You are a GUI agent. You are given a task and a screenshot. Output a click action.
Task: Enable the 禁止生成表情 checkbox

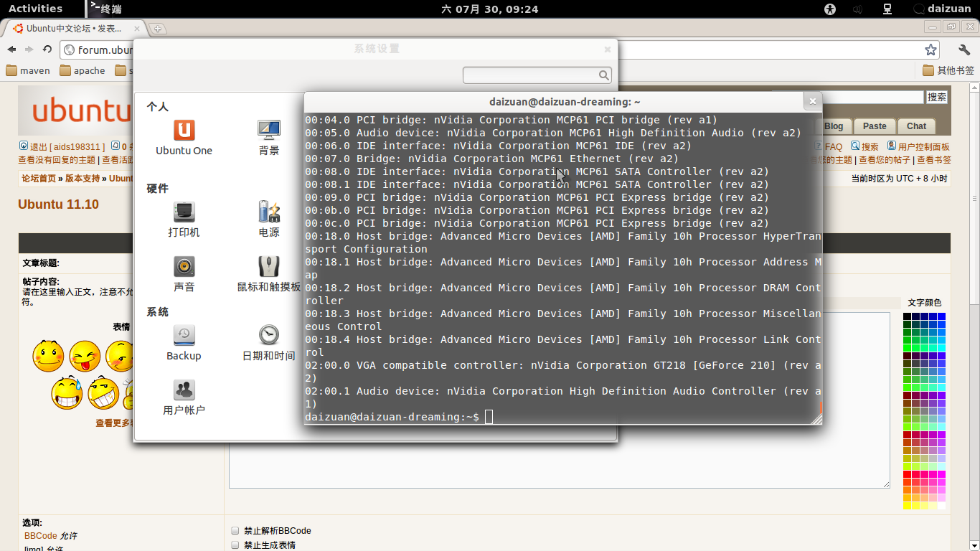point(235,545)
